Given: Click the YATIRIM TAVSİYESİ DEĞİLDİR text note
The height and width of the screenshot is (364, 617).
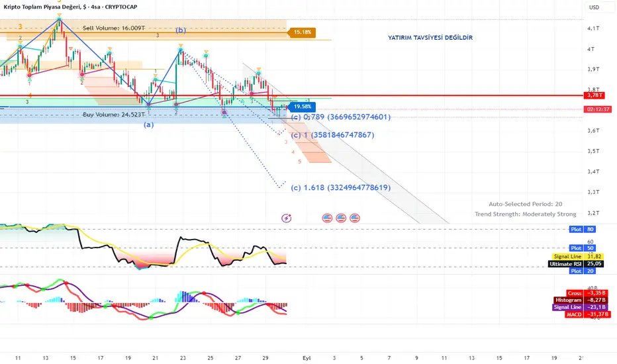Looking at the screenshot, I should point(430,38).
